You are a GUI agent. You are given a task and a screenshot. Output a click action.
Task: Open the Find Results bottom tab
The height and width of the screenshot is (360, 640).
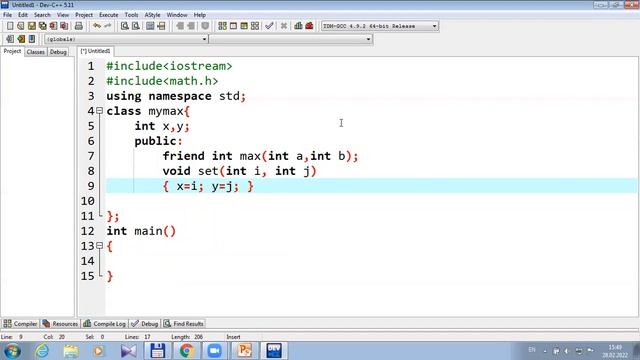pos(184,324)
